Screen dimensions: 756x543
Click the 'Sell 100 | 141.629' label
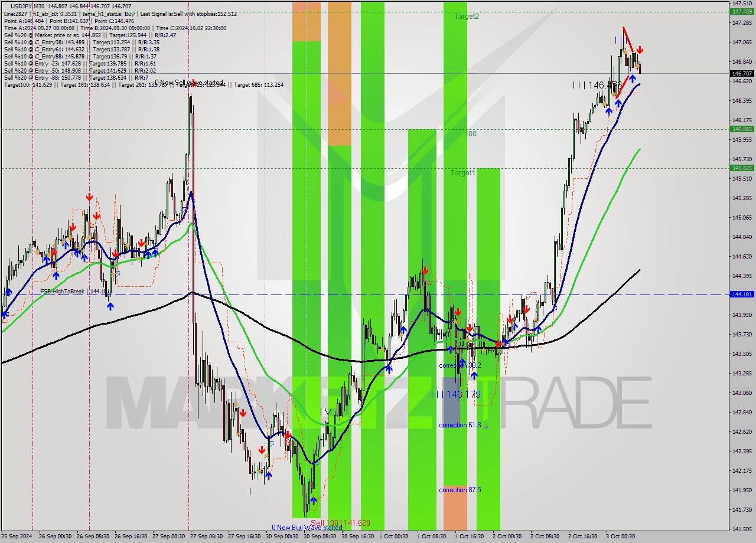340,523
